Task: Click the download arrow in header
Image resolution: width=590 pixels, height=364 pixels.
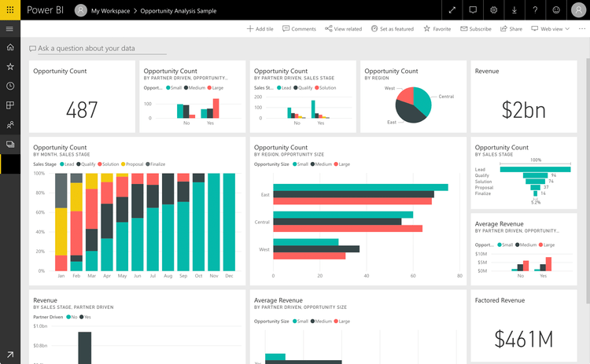Action: tap(515, 10)
